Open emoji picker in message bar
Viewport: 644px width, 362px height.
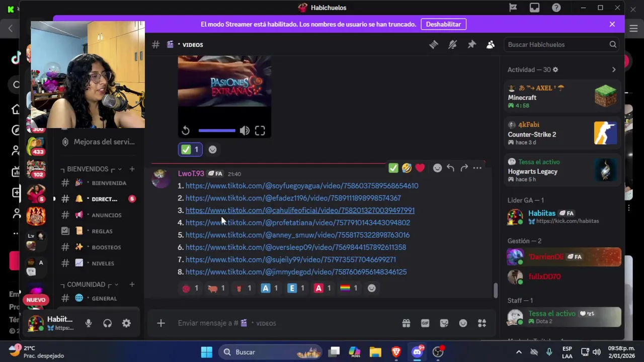463,323
